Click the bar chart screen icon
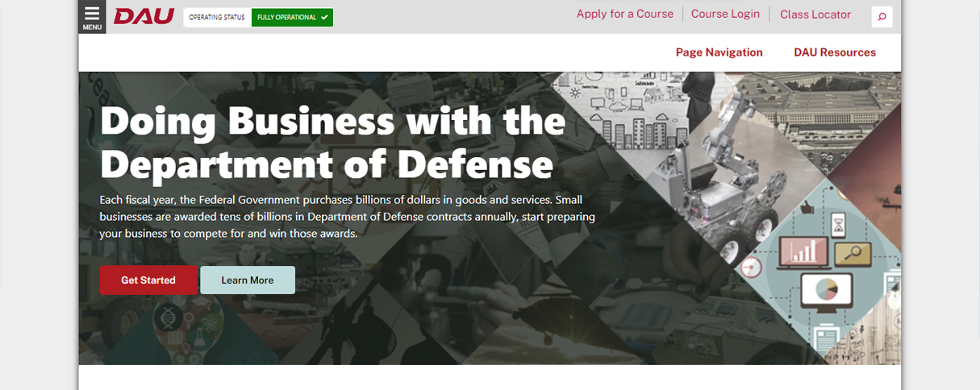The height and width of the screenshot is (390, 980). pos(803,252)
